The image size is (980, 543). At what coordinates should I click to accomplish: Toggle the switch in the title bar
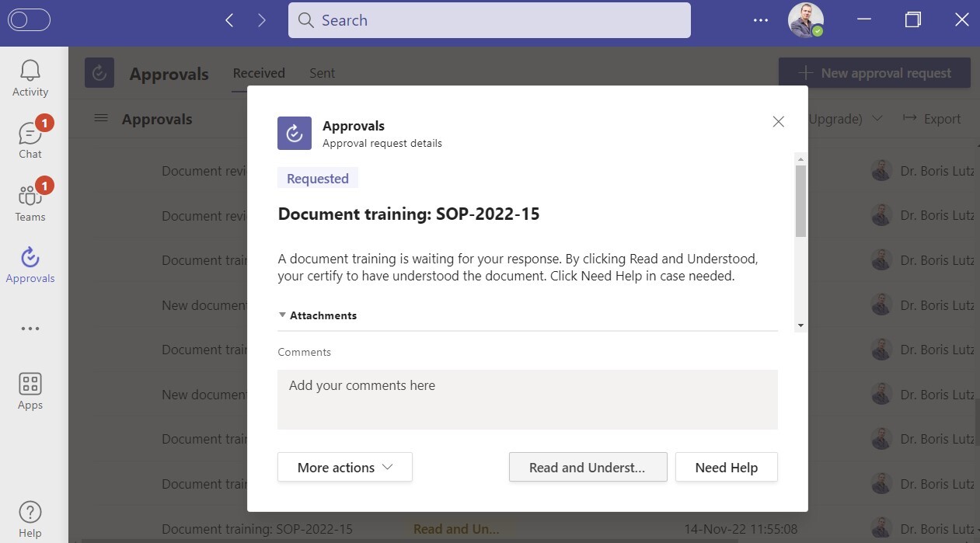[x=29, y=20]
